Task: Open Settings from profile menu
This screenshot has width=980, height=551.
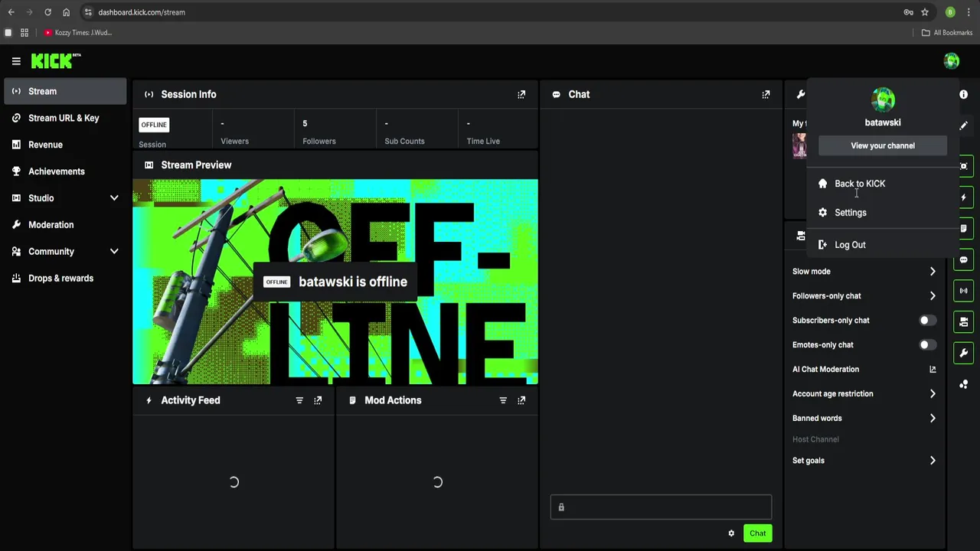Action: pyautogui.click(x=883, y=213)
